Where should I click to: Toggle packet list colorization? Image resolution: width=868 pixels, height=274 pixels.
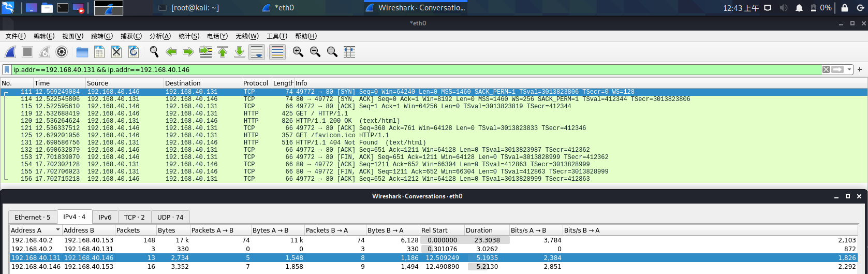277,52
